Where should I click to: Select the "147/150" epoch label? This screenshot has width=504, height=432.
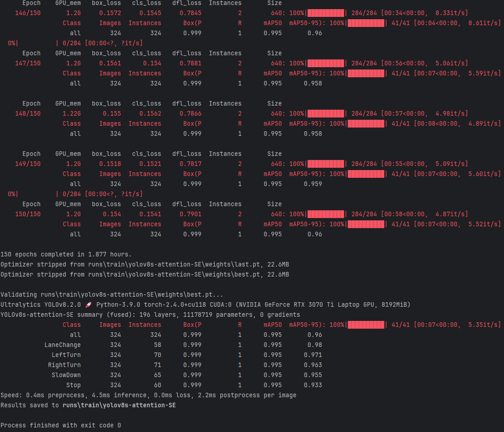click(x=28, y=64)
